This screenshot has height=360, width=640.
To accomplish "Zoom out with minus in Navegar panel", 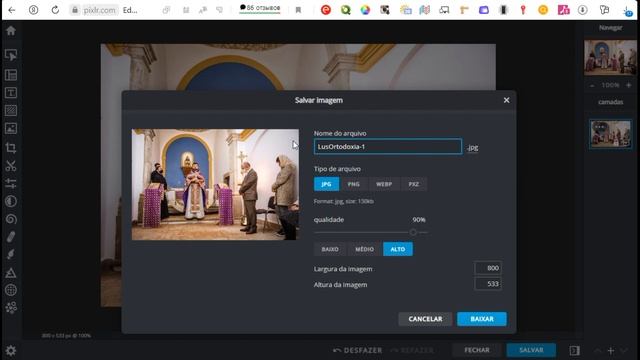I will point(592,85).
